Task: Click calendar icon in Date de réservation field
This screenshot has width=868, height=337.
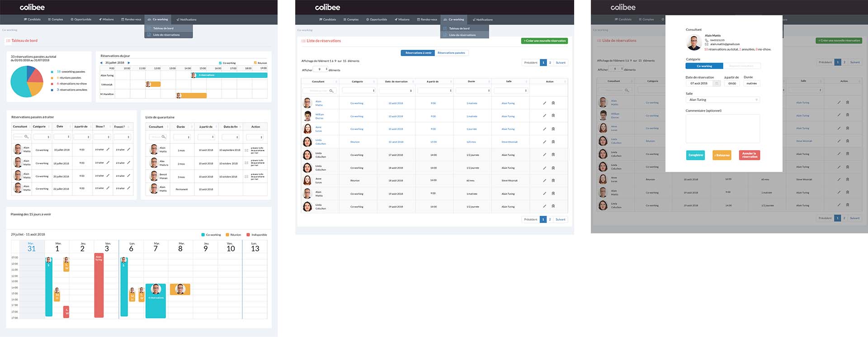Action: point(717,84)
